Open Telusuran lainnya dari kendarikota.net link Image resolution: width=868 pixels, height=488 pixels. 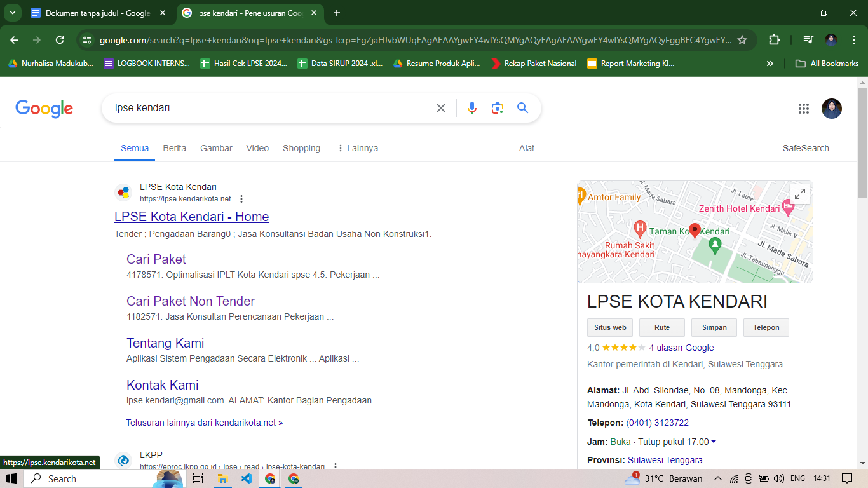(205, 423)
